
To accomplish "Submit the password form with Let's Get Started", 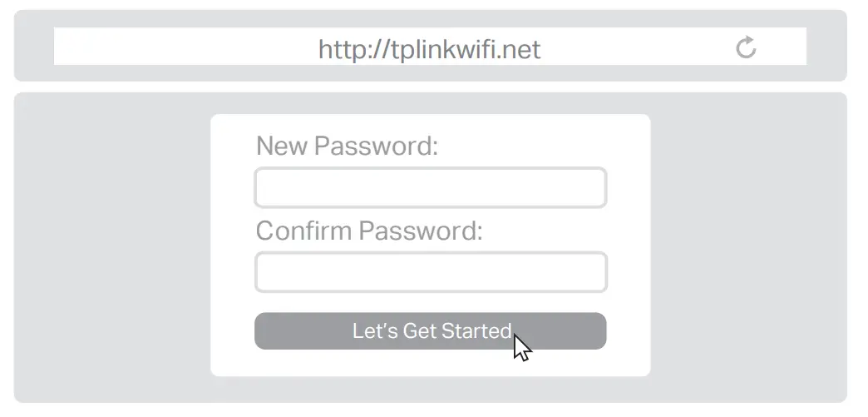I will pos(430,331).
